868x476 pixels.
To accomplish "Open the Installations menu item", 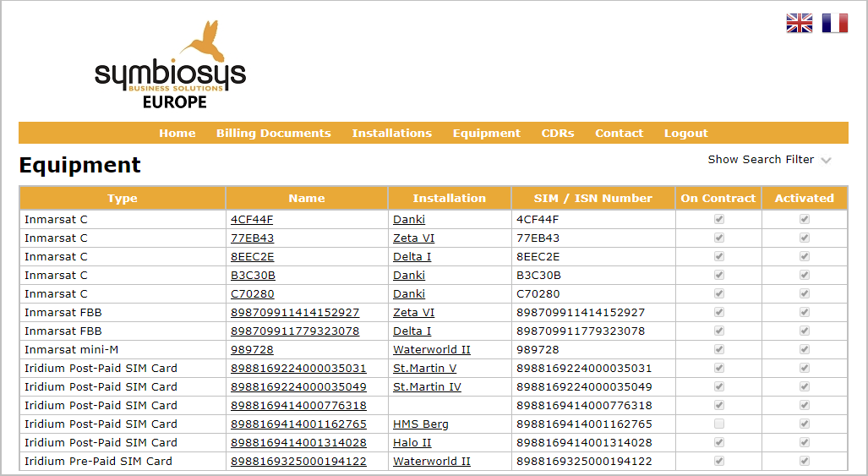I will tap(391, 133).
